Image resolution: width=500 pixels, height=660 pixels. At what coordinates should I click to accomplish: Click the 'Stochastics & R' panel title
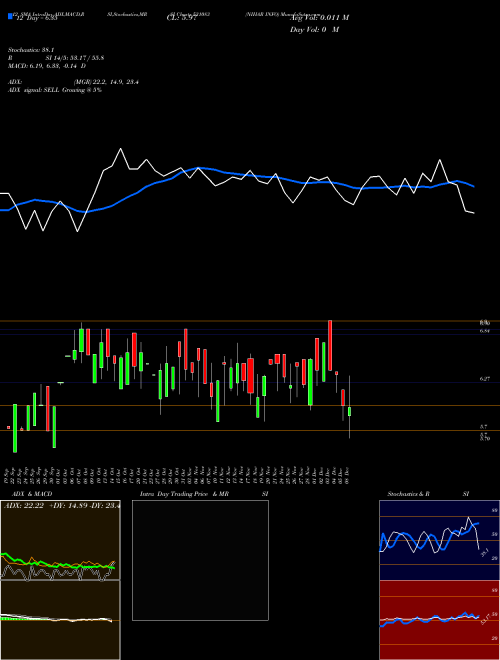tap(409, 494)
